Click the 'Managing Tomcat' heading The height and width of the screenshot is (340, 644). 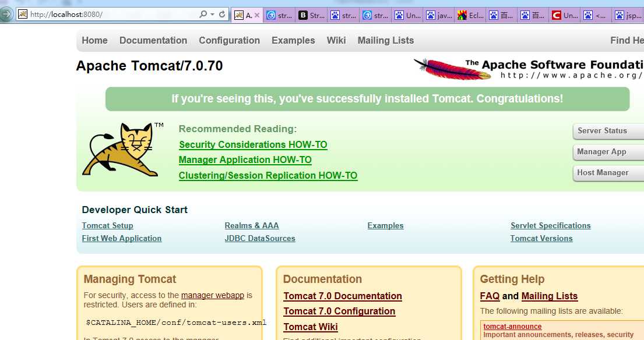[x=130, y=279]
